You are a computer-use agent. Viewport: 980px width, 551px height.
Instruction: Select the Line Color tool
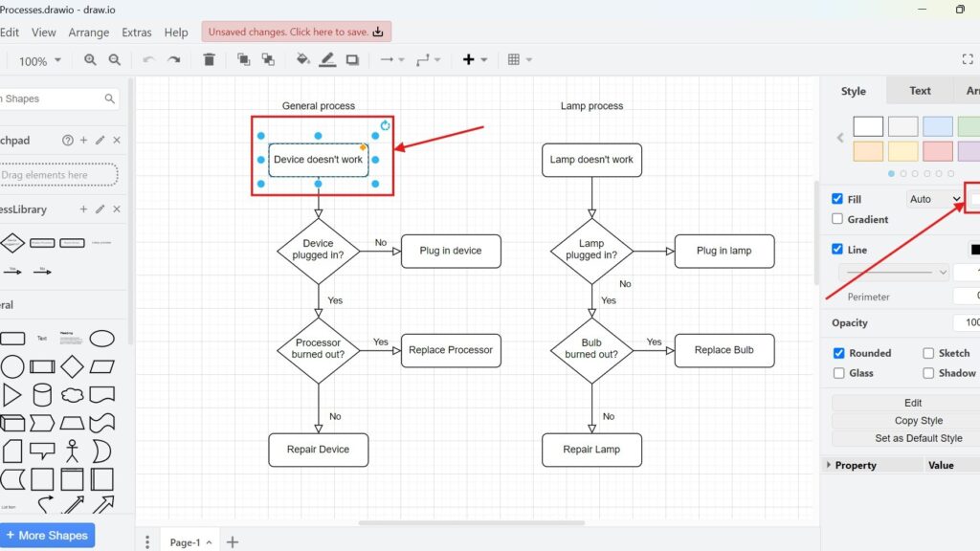(327, 59)
